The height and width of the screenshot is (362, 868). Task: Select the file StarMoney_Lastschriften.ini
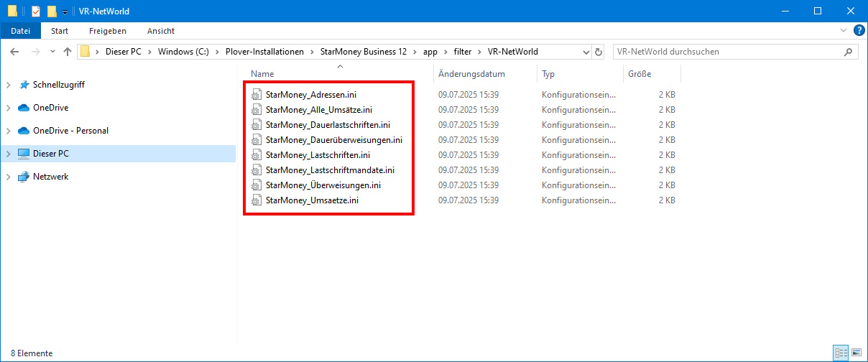pos(318,155)
